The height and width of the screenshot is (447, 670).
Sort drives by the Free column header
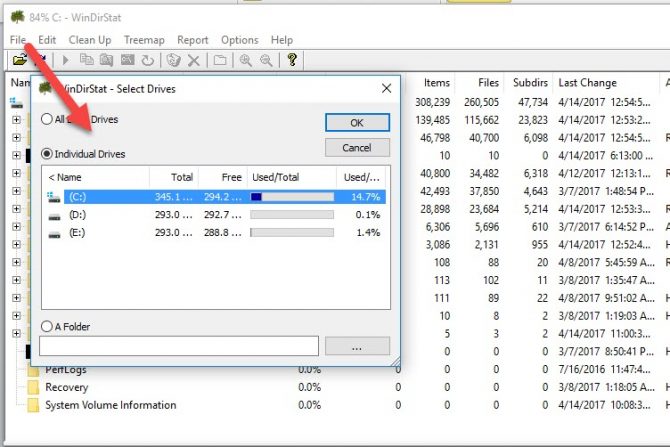click(223, 177)
